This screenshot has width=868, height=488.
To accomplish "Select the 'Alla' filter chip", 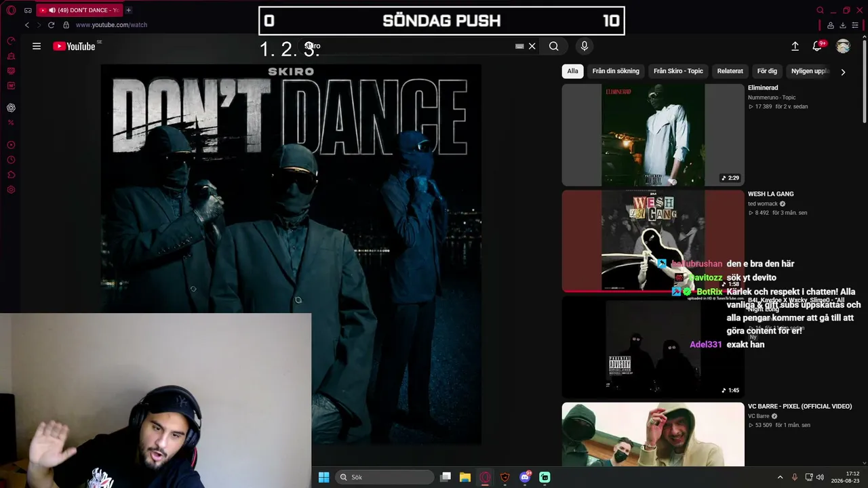I will [573, 71].
